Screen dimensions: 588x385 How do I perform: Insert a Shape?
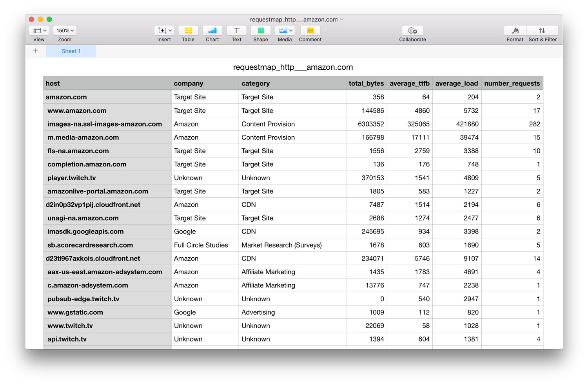click(261, 31)
